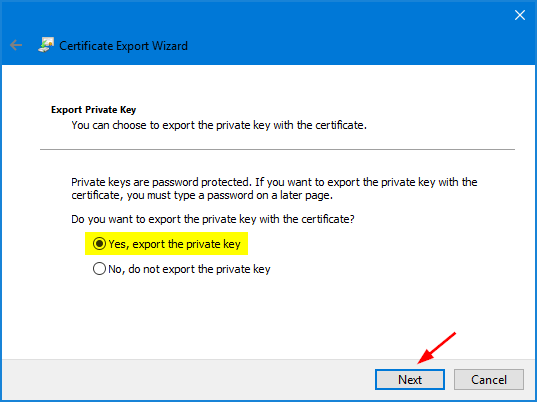Close the Certificate Export Wizard window

520,15
